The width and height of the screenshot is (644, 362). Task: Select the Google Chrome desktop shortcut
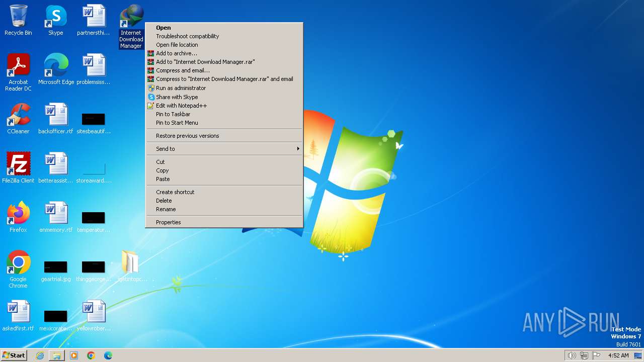tap(18, 269)
